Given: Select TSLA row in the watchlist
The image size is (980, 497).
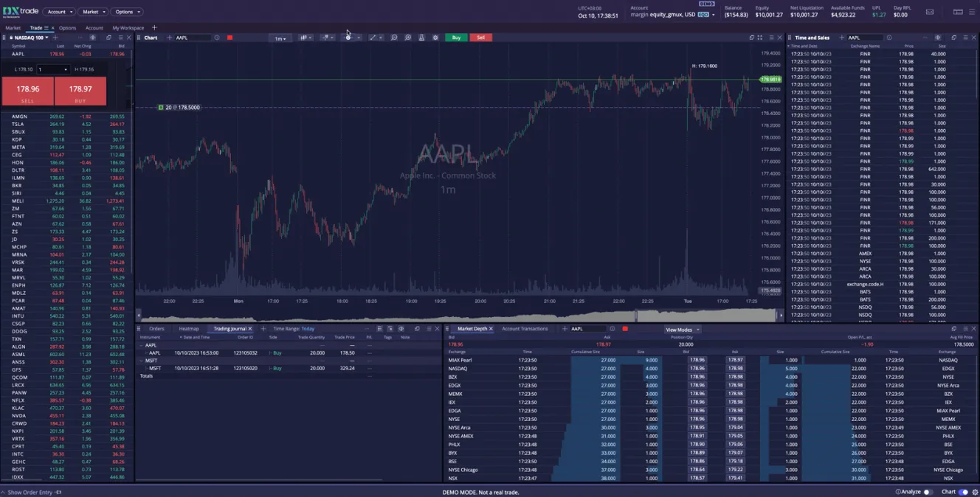Looking at the screenshot, I should (66, 124).
